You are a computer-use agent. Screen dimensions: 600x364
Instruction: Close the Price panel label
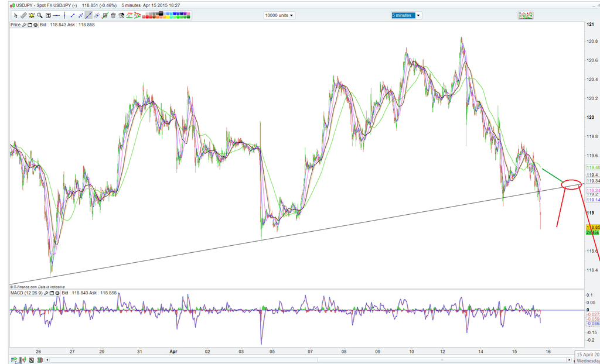pyautogui.click(x=36, y=25)
